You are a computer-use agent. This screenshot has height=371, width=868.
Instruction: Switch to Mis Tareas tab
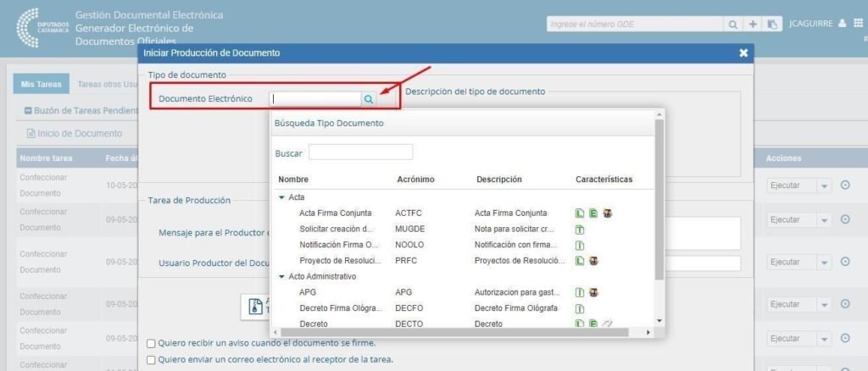coord(41,84)
